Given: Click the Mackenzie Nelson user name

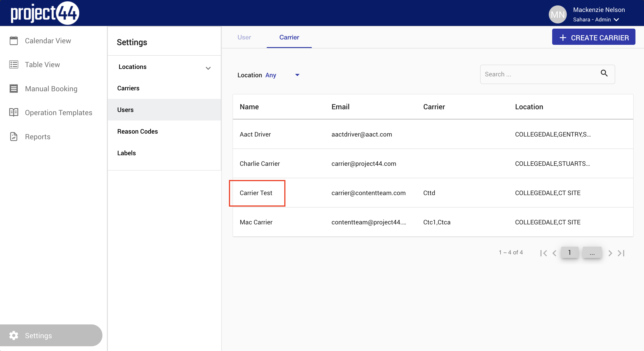Looking at the screenshot, I should click(599, 10).
